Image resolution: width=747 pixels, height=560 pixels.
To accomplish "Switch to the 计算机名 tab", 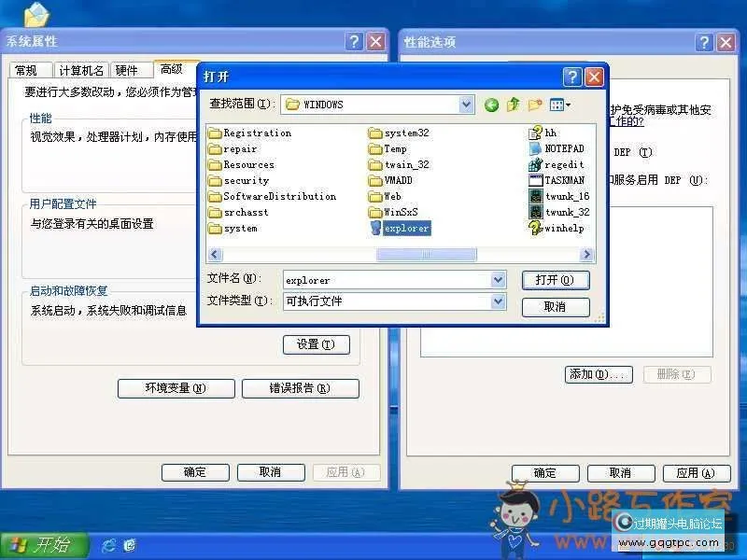I will (x=83, y=68).
